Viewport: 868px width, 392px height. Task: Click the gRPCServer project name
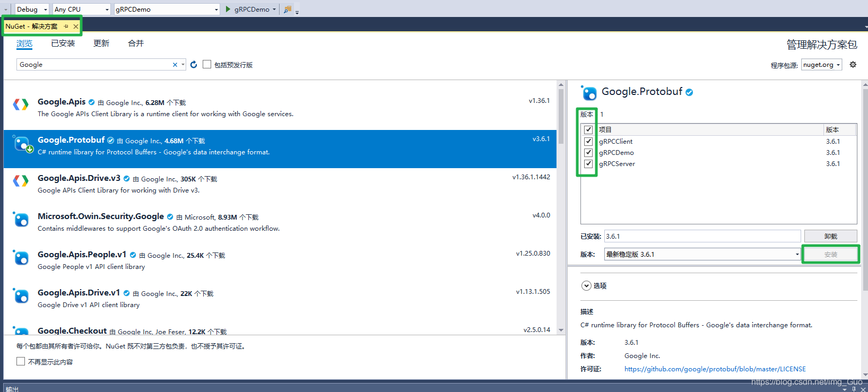(617, 163)
